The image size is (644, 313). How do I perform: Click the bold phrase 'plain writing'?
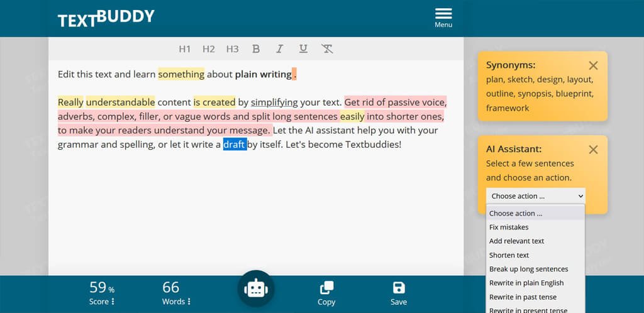pyautogui.click(x=264, y=74)
